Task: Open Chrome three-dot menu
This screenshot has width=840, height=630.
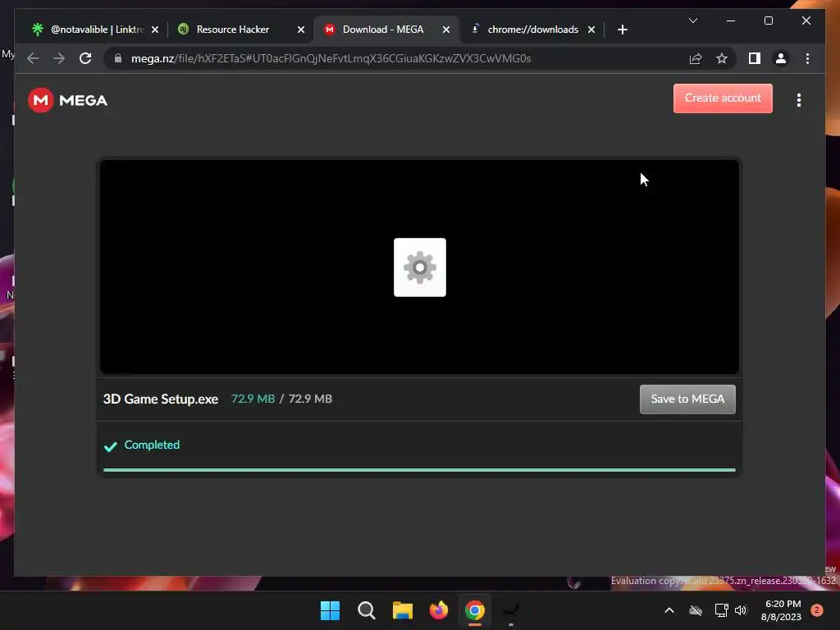Action: coord(807,58)
